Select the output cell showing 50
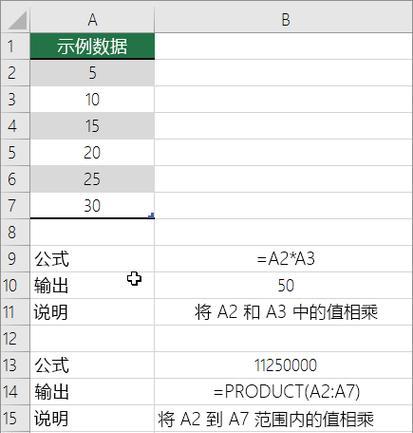Viewport: 413px width, 433px height. 284,286
